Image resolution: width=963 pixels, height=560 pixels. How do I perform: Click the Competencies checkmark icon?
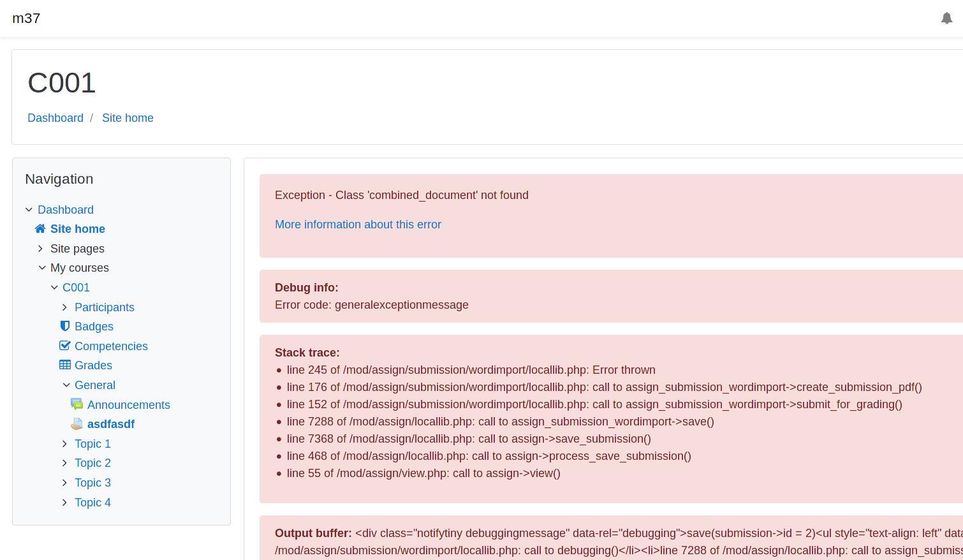point(64,346)
